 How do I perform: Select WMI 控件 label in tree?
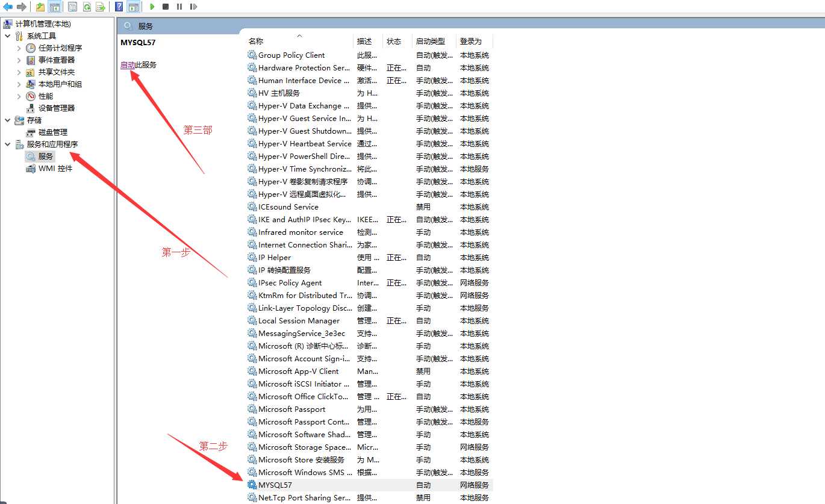55,169
